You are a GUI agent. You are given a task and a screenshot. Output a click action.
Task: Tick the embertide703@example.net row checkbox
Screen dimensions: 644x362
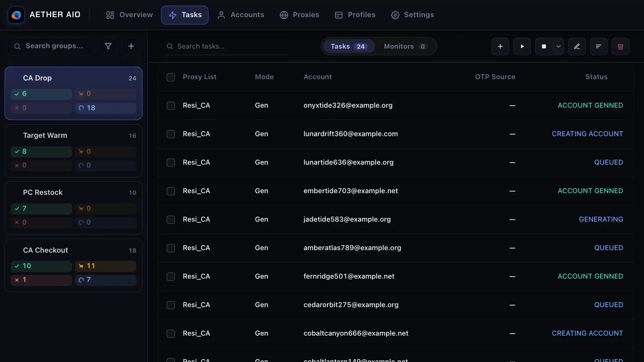tap(171, 191)
